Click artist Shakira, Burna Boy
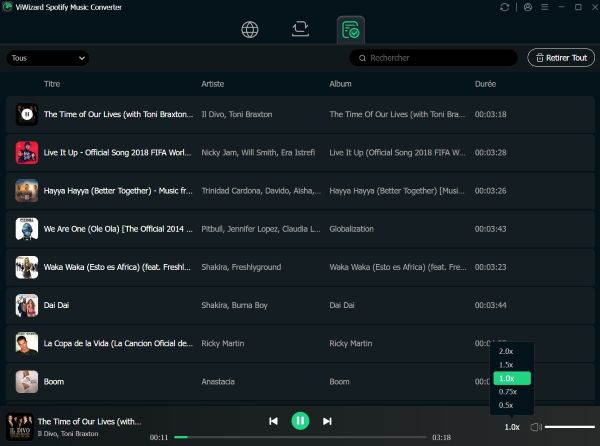The width and height of the screenshot is (600, 446). point(234,305)
